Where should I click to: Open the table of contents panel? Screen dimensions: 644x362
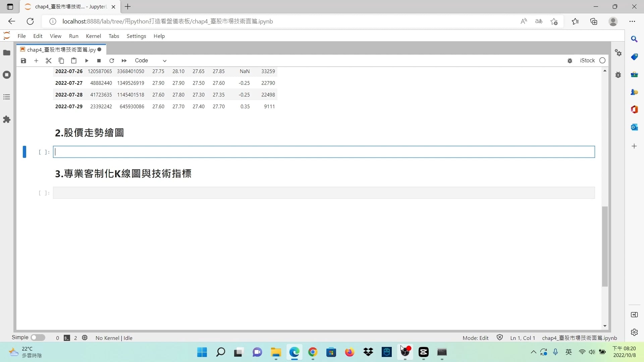[7, 97]
